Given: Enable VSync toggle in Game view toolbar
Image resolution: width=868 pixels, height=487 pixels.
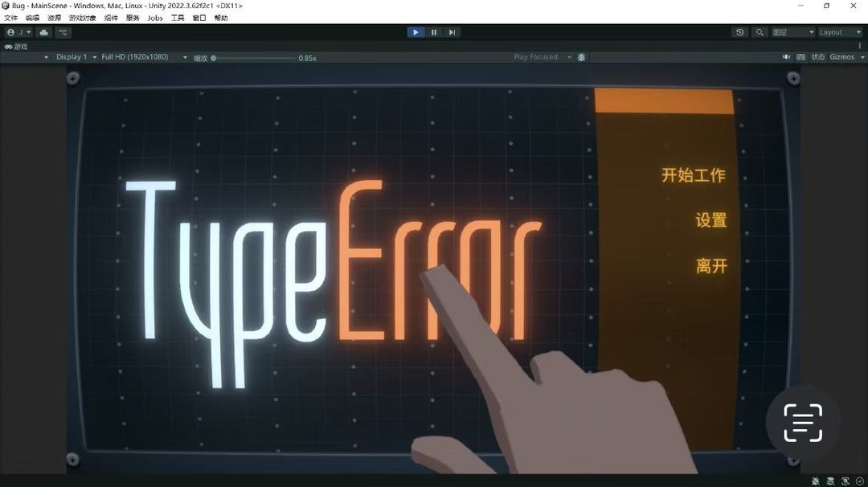Looking at the screenshot, I should click(x=800, y=56).
